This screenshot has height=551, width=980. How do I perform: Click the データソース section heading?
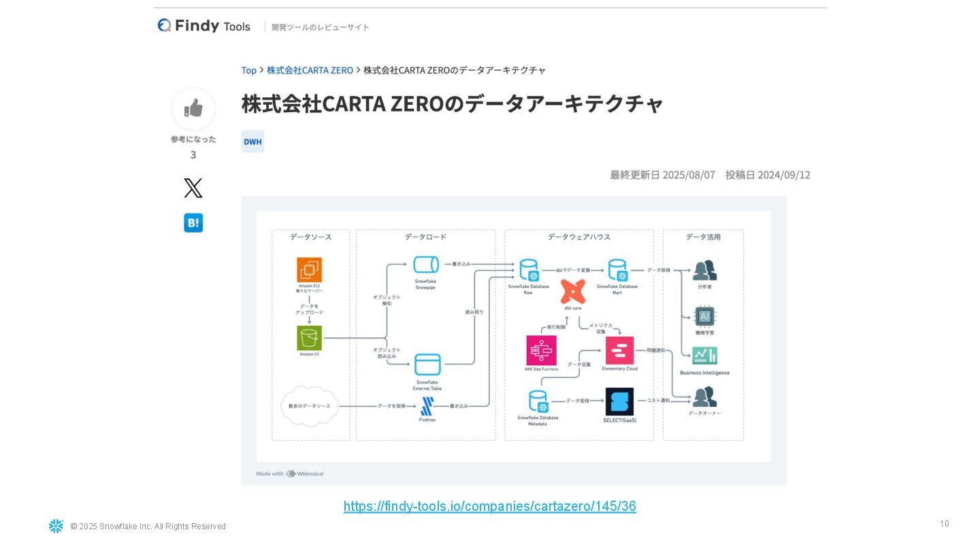[x=311, y=237]
